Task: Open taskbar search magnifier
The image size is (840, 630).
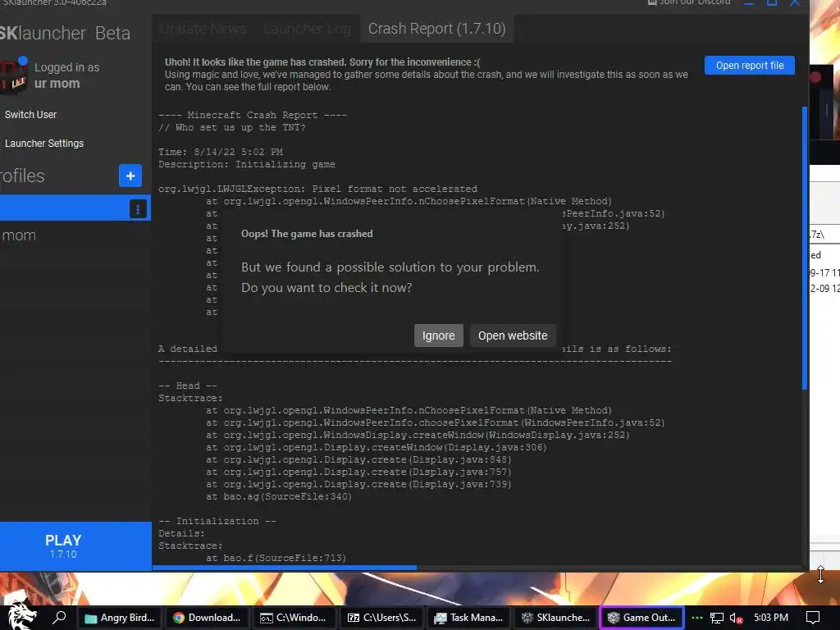Action: tap(59, 618)
